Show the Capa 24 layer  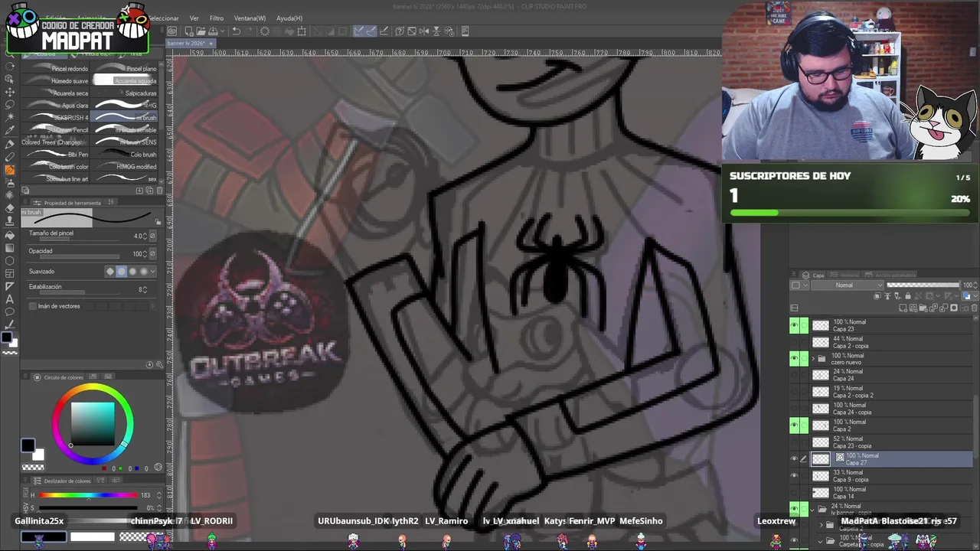794,375
